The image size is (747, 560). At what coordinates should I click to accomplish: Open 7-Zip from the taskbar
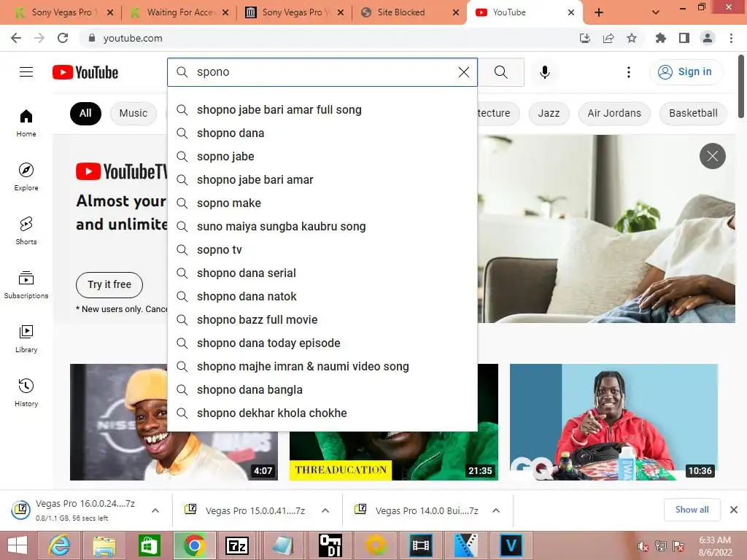click(237, 545)
